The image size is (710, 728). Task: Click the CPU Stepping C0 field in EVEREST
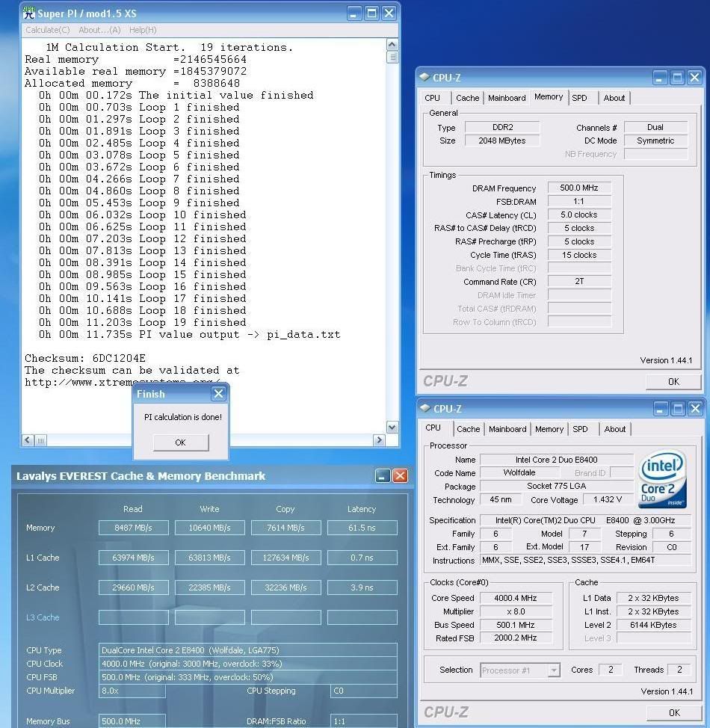(363, 691)
